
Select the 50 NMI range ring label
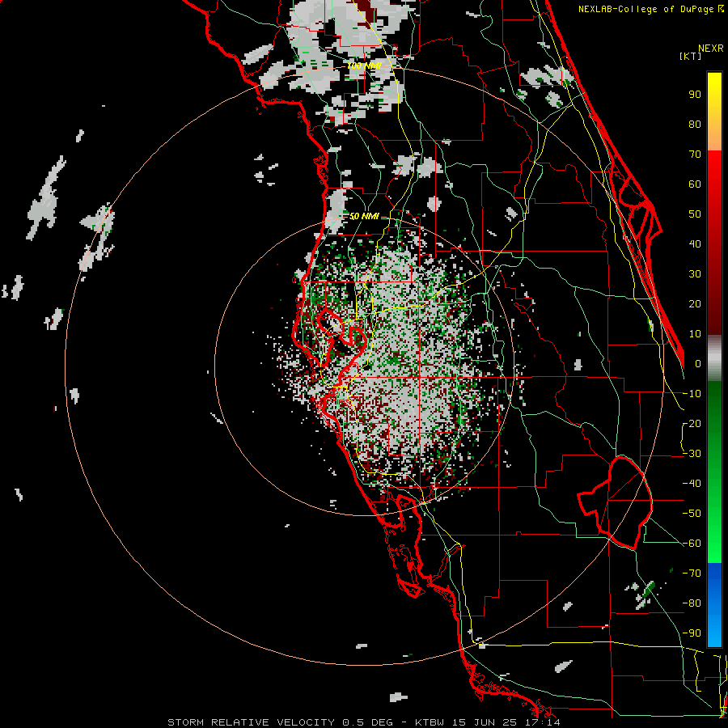pos(364,216)
